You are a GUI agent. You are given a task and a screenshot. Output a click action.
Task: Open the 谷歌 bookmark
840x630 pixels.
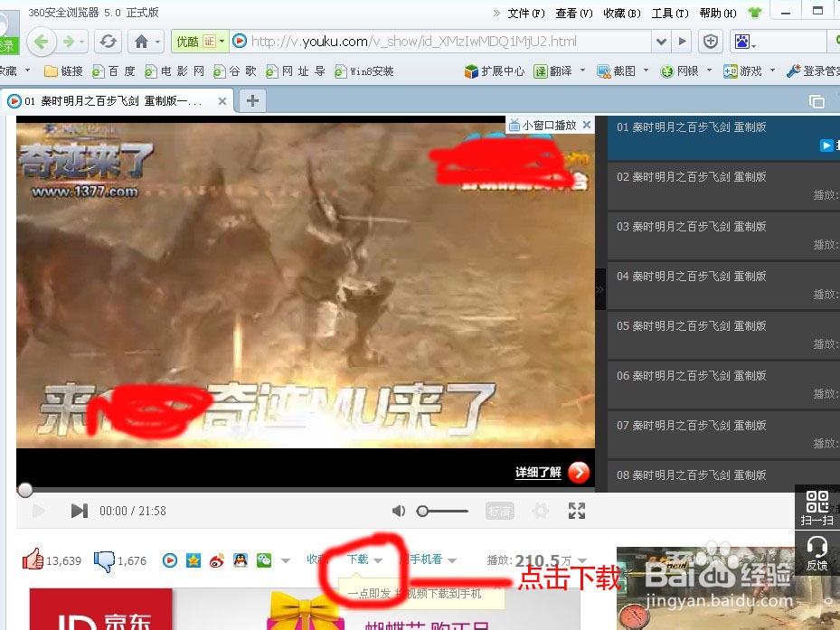point(235,71)
